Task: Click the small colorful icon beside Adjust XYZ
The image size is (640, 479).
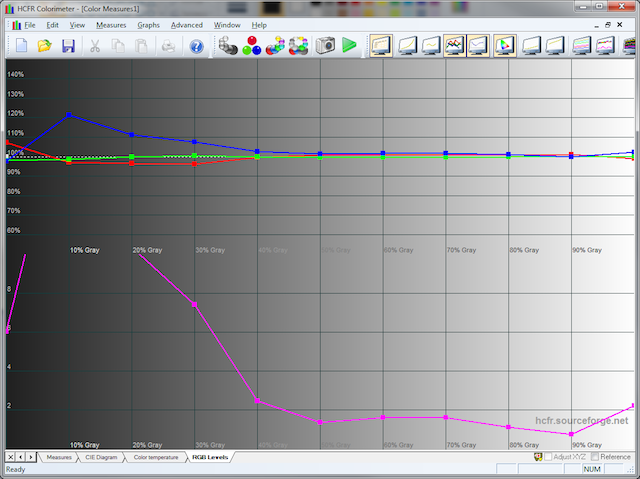Action: pyautogui.click(x=538, y=457)
